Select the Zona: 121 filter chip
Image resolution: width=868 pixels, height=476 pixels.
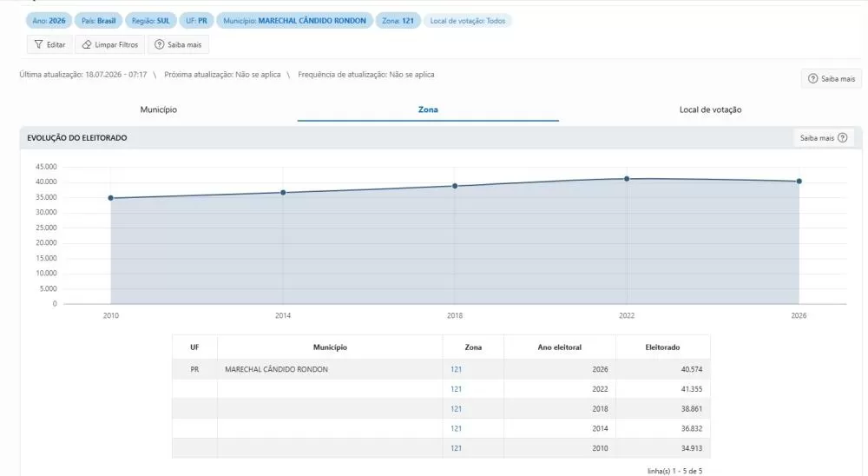click(x=398, y=21)
